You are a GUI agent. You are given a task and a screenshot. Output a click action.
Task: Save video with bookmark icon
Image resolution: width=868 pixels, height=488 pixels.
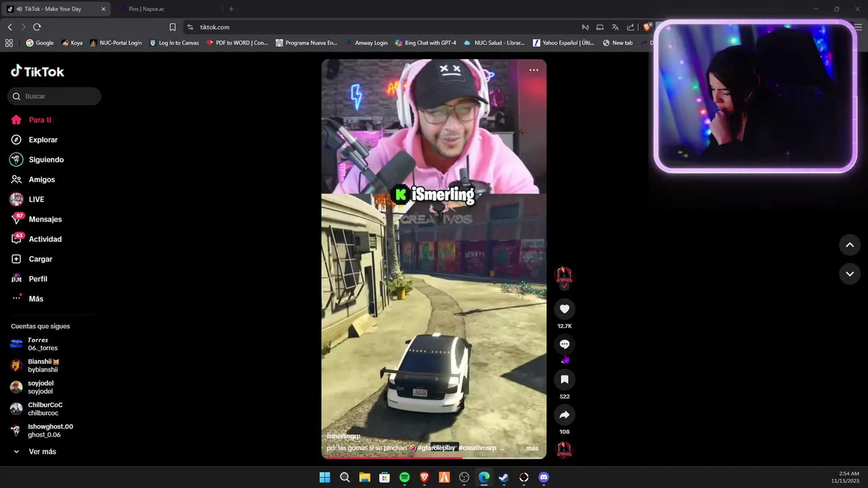tap(564, 380)
